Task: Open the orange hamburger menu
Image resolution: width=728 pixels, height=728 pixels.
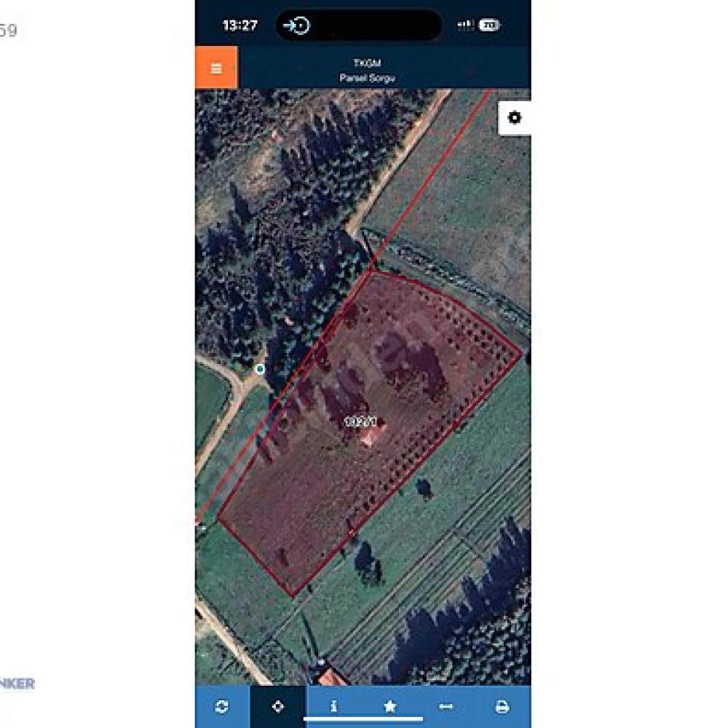Action: 216,68
